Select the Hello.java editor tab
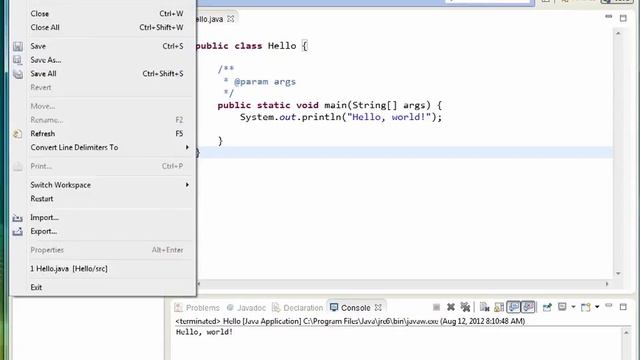 (209, 19)
